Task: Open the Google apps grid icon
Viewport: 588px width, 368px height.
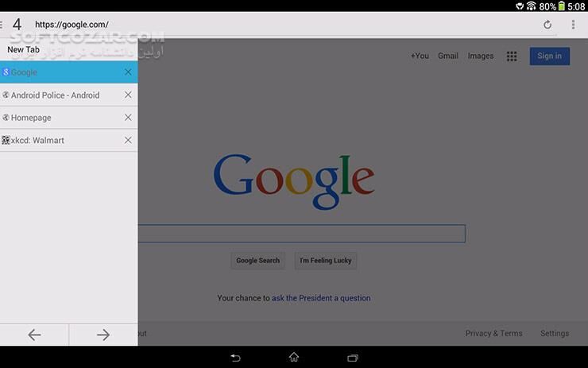Action: coord(512,56)
